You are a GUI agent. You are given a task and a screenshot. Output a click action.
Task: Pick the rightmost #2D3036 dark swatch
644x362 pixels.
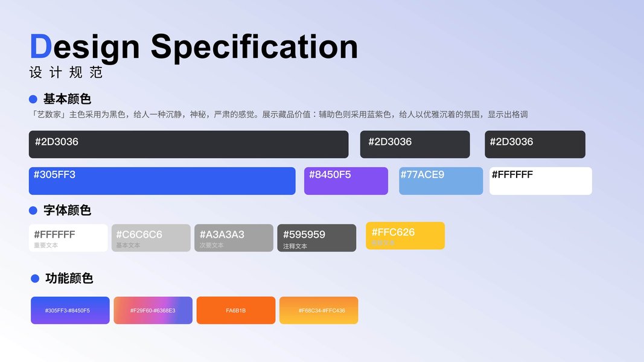[x=535, y=144]
